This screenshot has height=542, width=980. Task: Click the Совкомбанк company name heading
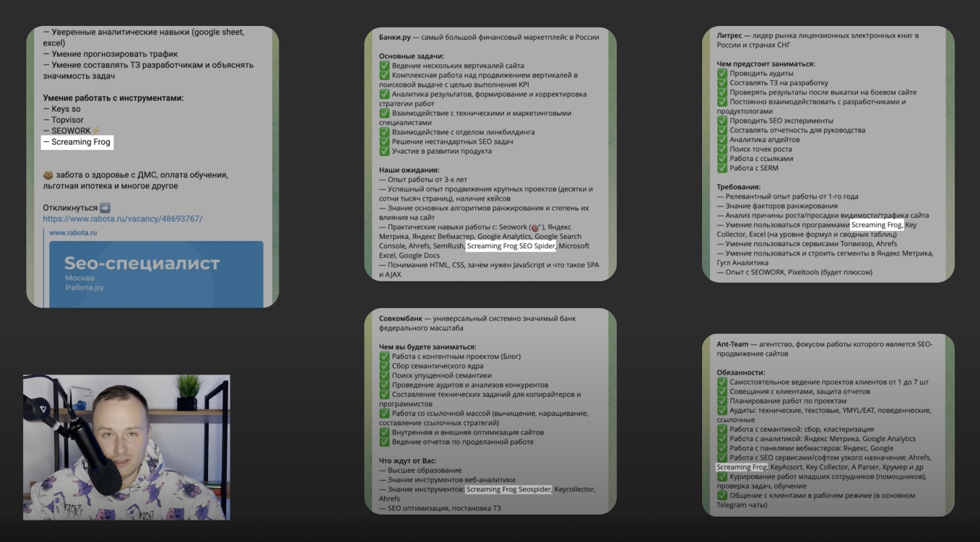[x=399, y=318]
